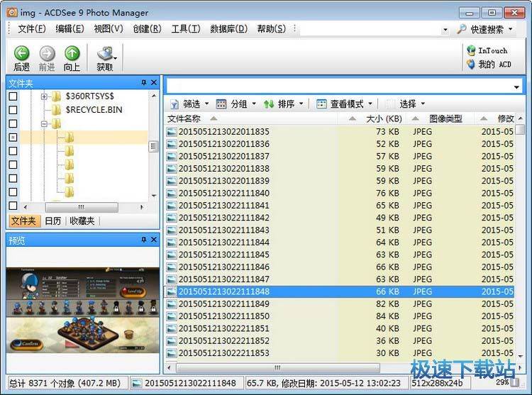Click the Sort (排序) arrows icon
Image resolution: width=532 pixels, height=395 pixels.
click(x=269, y=104)
